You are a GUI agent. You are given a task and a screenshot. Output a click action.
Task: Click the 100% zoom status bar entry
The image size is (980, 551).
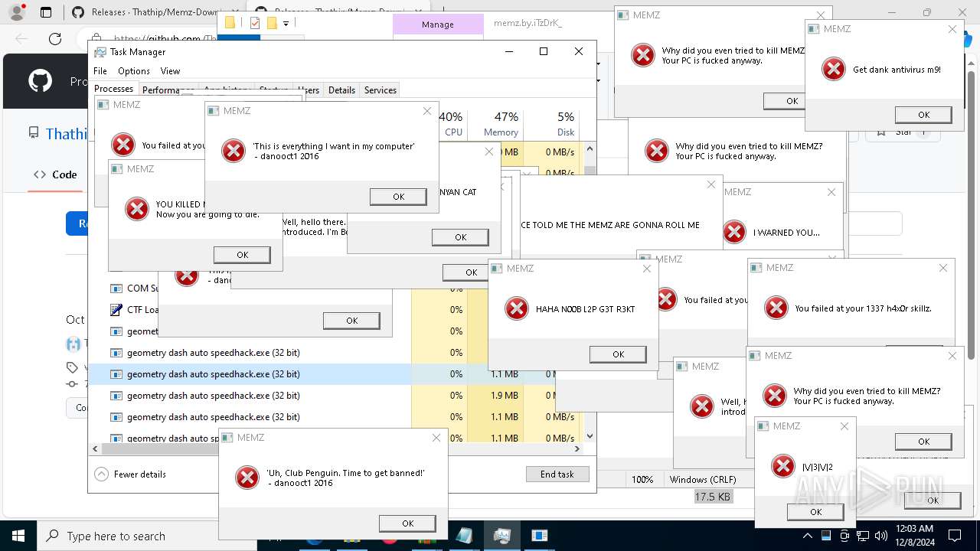tap(642, 480)
